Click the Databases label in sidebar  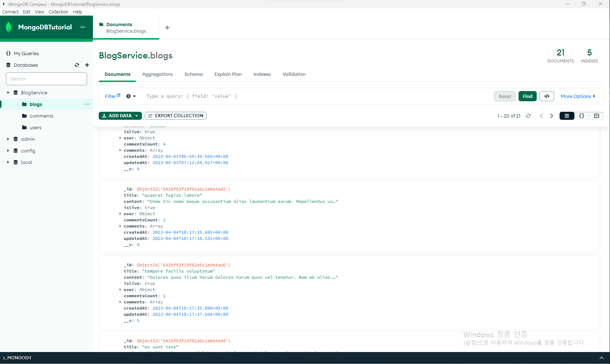click(26, 65)
